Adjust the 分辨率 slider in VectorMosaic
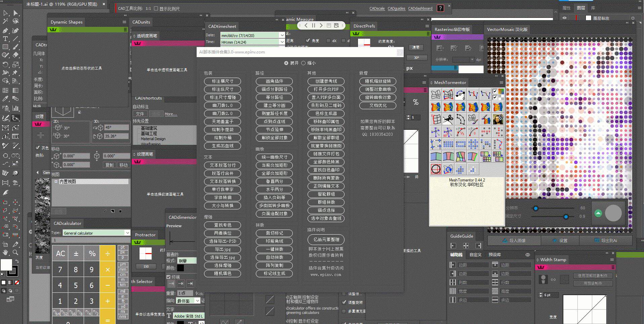The height and width of the screenshot is (324, 644). [536, 208]
